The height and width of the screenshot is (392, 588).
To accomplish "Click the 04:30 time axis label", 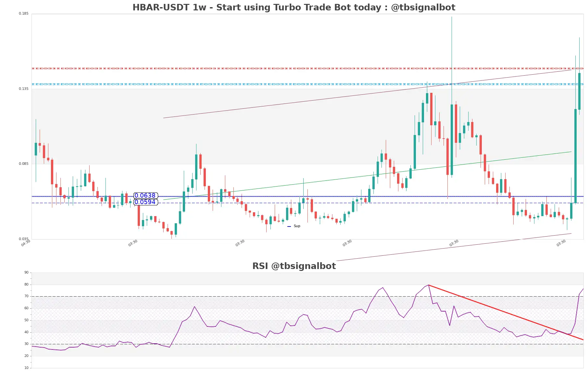I will click(26, 243).
